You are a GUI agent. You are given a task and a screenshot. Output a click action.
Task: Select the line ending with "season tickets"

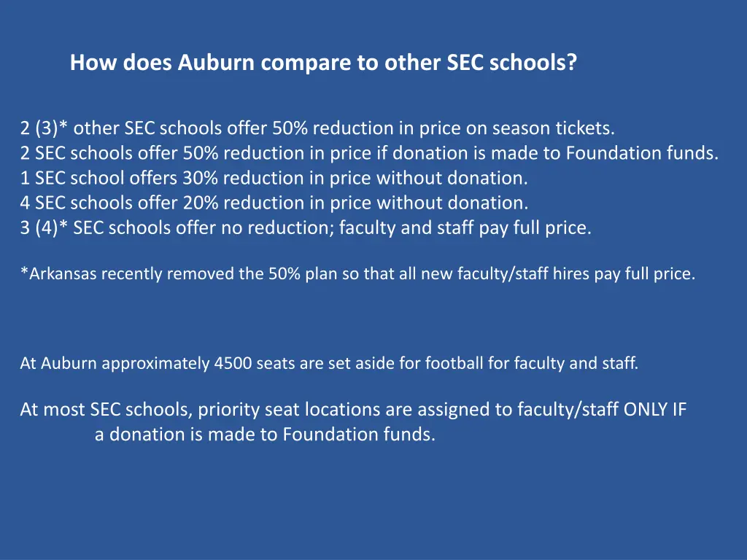(x=317, y=129)
